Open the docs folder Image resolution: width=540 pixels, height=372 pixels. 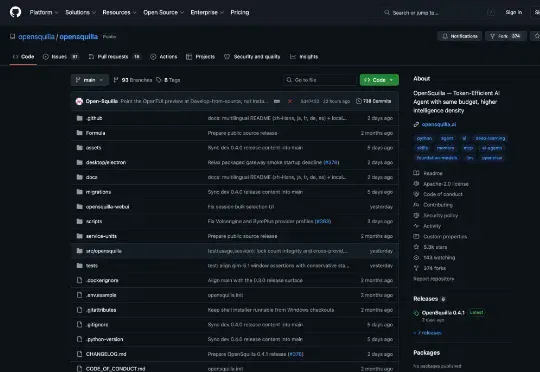pos(92,177)
